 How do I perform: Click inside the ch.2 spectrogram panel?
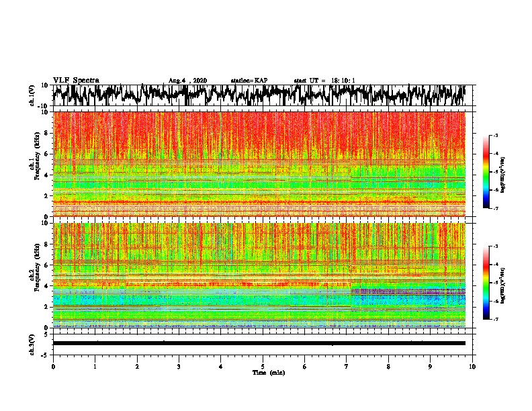pos(259,275)
